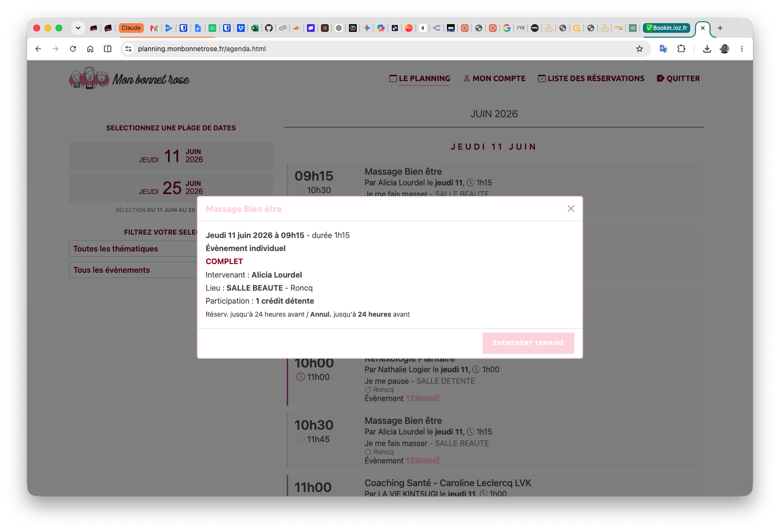780x532 pixels.
Task: Click the ÉVÈNEMENT TERMINÉ button
Action: point(529,343)
